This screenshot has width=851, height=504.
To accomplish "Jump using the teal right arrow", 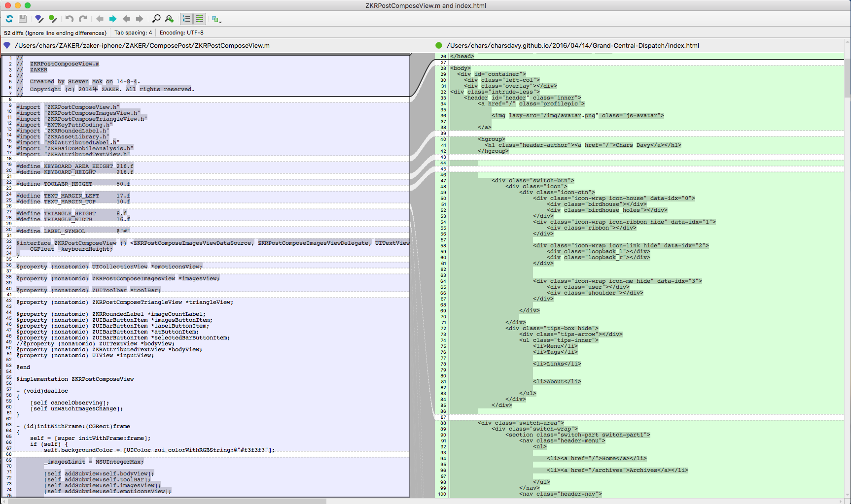I will click(113, 19).
